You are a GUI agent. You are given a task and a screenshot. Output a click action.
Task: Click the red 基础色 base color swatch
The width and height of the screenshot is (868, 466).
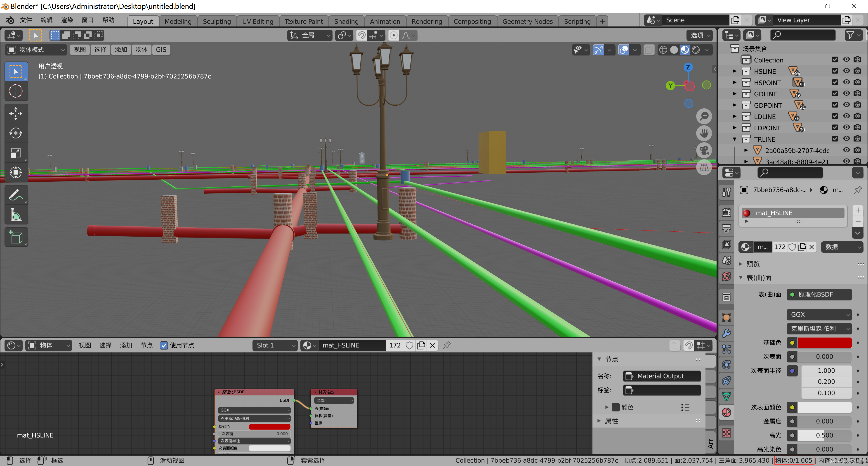[x=824, y=342]
